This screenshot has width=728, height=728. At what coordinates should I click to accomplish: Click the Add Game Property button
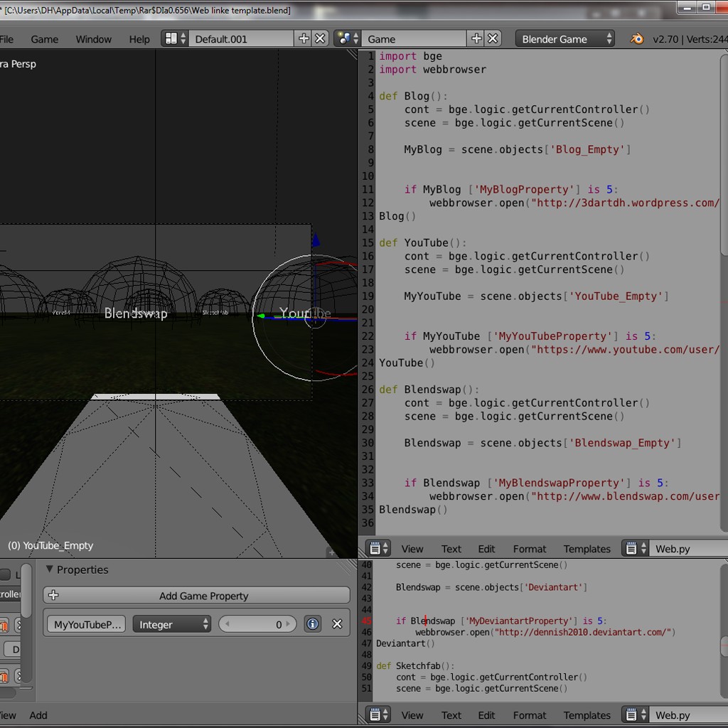(x=196, y=595)
